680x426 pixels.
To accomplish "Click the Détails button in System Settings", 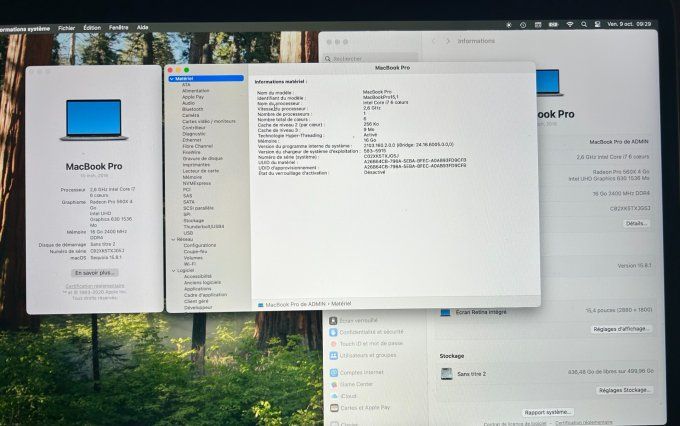I will (x=636, y=223).
